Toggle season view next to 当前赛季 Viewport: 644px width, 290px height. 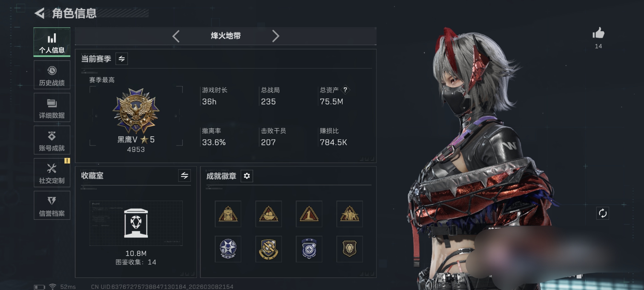121,59
